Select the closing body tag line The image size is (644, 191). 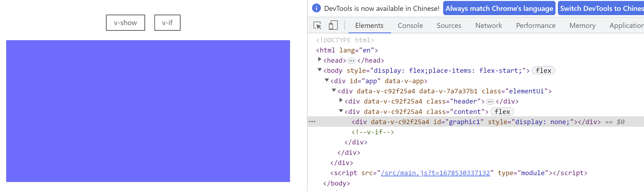(336, 183)
